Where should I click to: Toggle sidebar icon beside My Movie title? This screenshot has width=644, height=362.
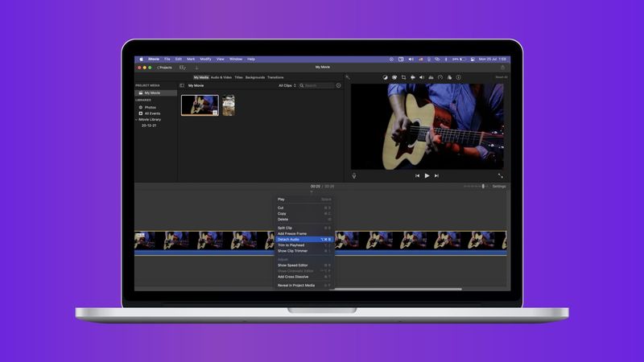pos(182,85)
